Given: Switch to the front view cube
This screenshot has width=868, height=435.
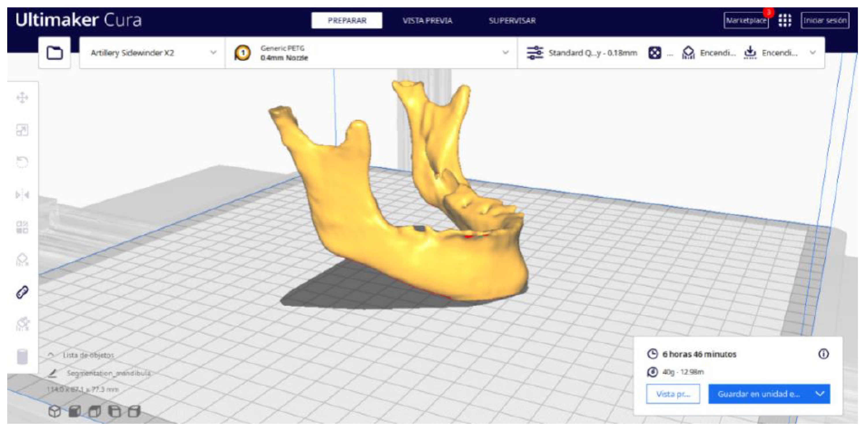Looking at the screenshot, I should [75, 411].
